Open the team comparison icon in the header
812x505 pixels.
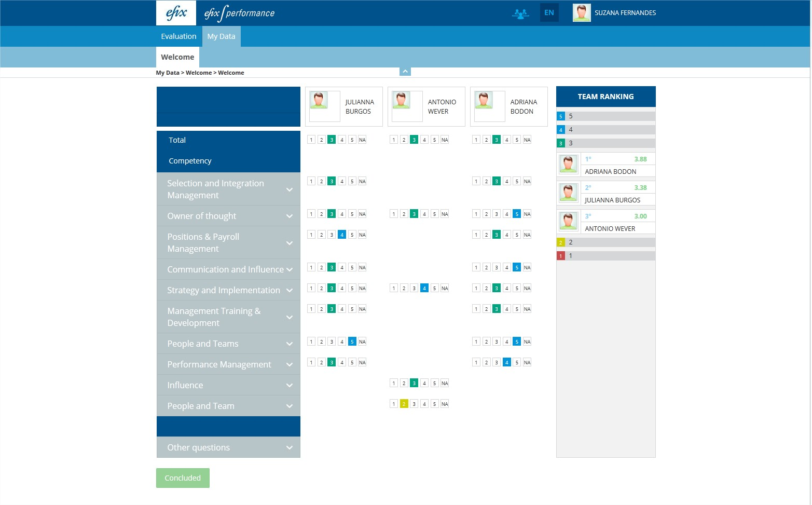(x=520, y=13)
